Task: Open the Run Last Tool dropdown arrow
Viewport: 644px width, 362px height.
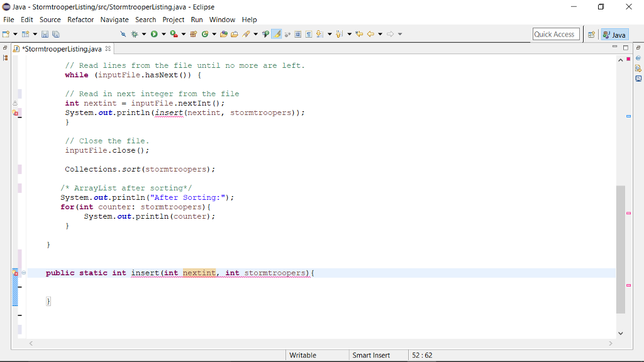Action: pyautogui.click(x=184, y=34)
